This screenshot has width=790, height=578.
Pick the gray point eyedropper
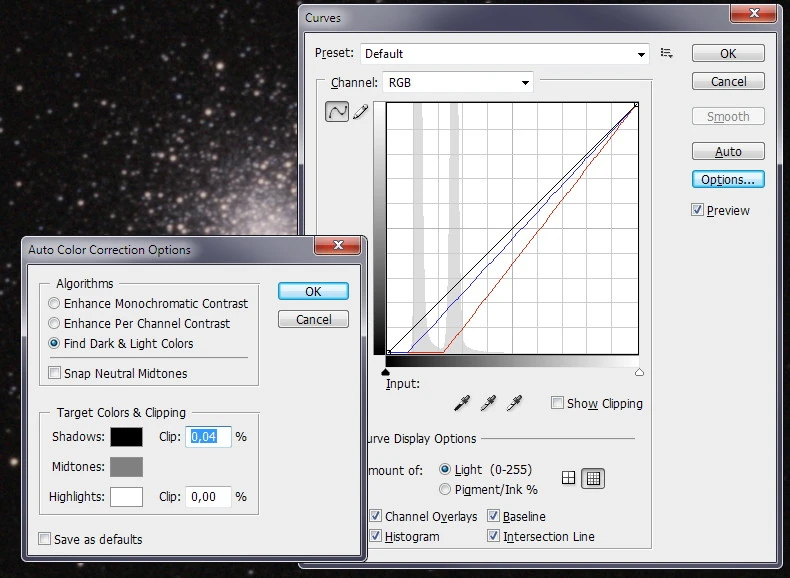click(488, 403)
